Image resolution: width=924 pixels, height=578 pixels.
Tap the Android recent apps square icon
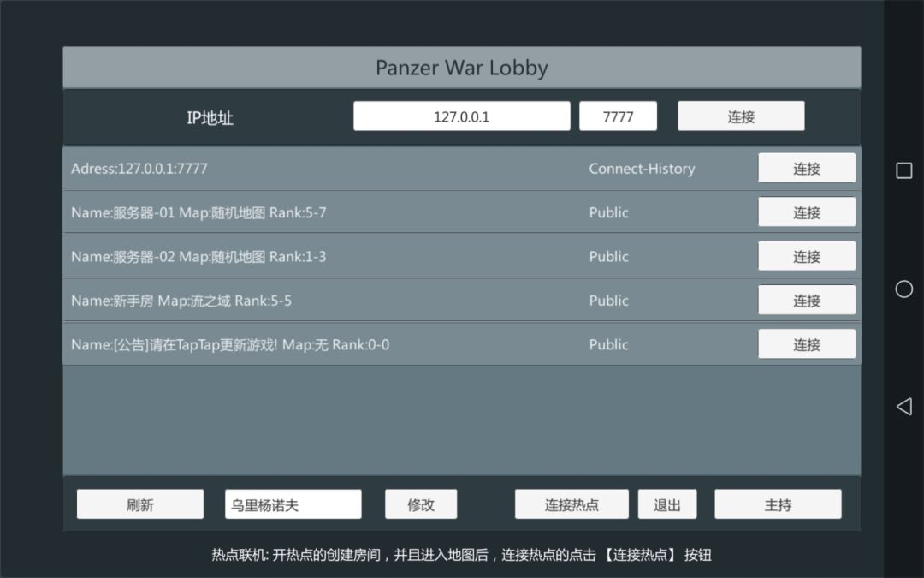(904, 170)
